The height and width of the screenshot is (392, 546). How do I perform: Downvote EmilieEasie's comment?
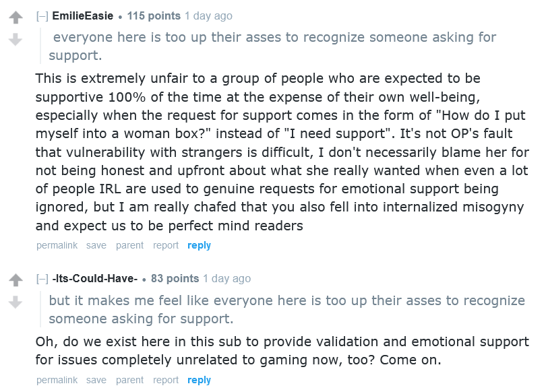[15, 40]
